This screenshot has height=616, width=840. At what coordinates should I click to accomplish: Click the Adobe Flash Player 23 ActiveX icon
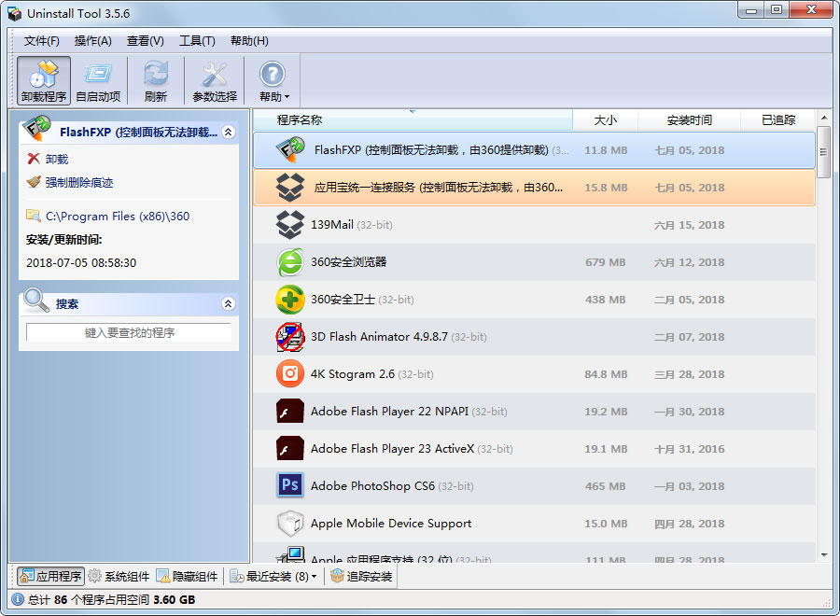pos(290,449)
